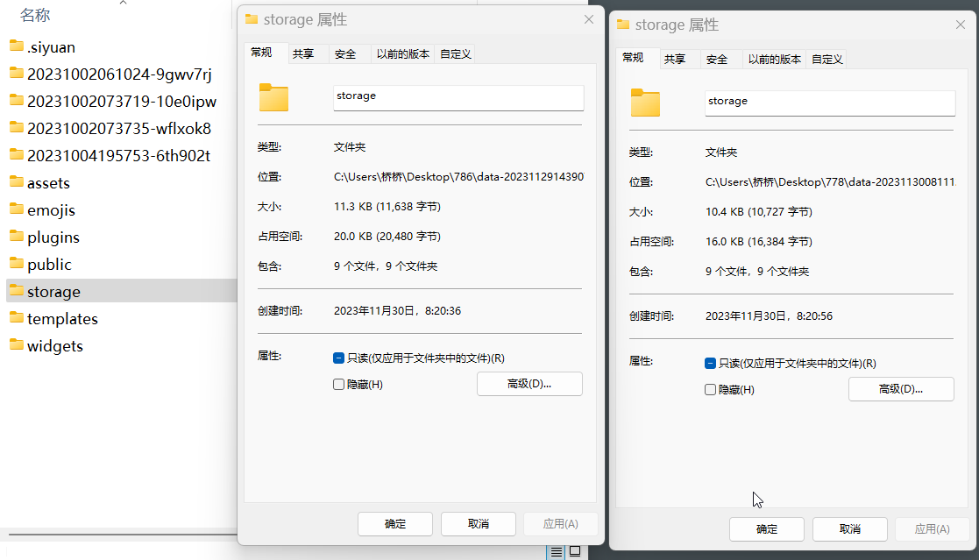The image size is (979, 560).
Task: Select the plugins folder icon
Action: click(x=17, y=236)
